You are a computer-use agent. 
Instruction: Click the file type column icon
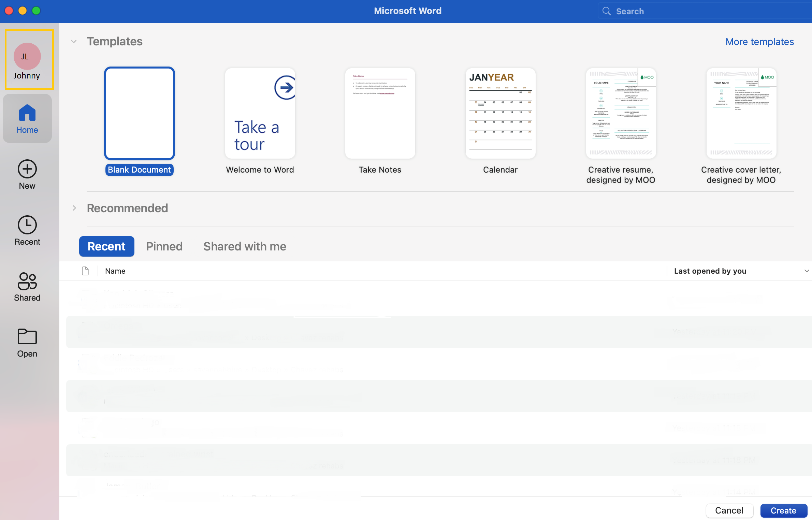(x=85, y=271)
